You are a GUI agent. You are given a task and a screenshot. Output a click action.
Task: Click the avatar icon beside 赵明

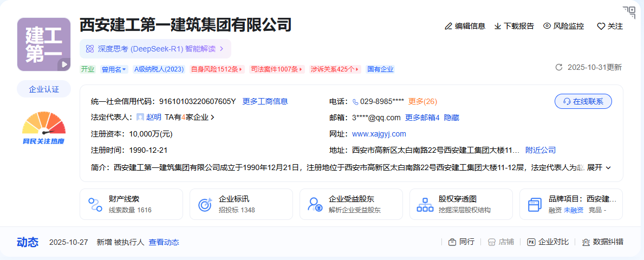point(140,118)
